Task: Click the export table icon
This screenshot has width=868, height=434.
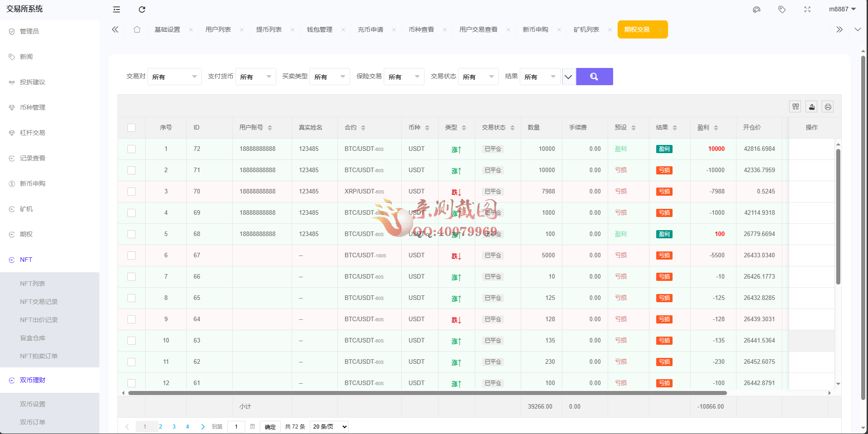Action: pyautogui.click(x=812, y=107)
